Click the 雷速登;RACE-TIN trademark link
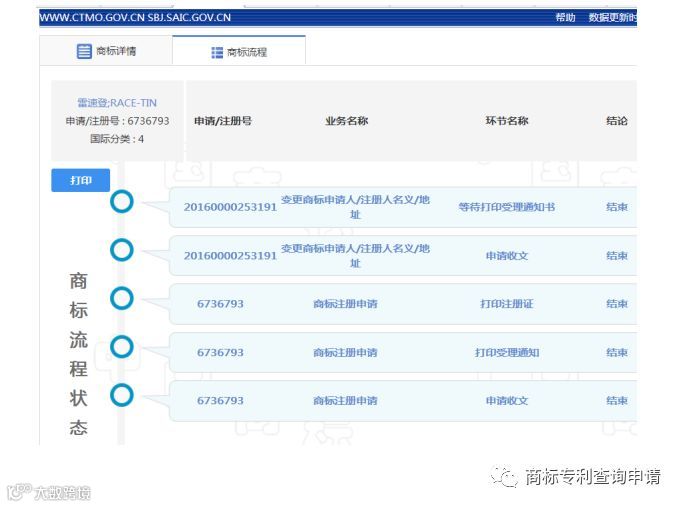Image resolution: width=682 pixels, height=507 pixels. pyautogui.click(x=117, y=103)
